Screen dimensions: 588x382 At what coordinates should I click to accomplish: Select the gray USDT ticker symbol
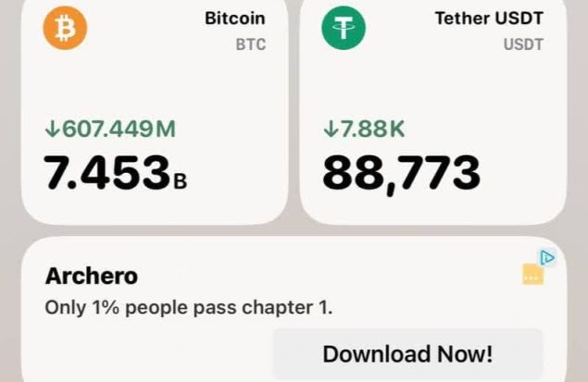523,44
